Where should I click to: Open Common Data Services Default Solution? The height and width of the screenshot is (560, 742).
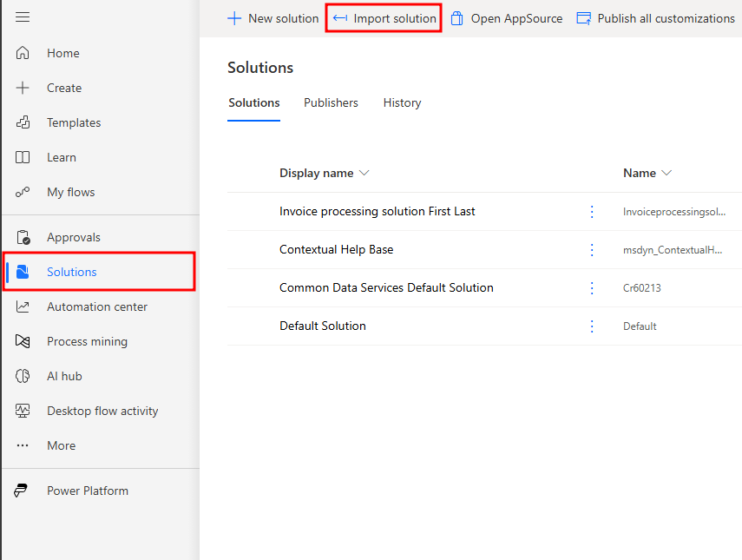(x=386, y=287)
